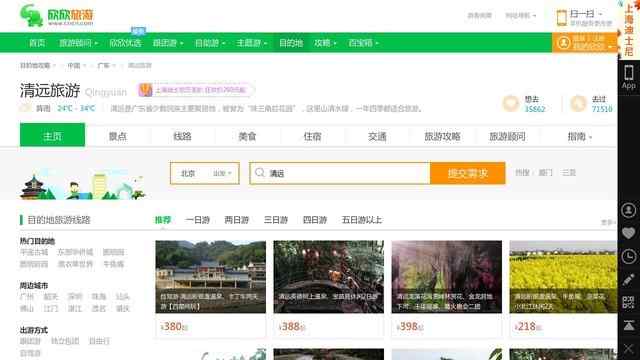Switch to the 交通 tab
This screenshot has height=360, width=640.
(x=377, y=136)
